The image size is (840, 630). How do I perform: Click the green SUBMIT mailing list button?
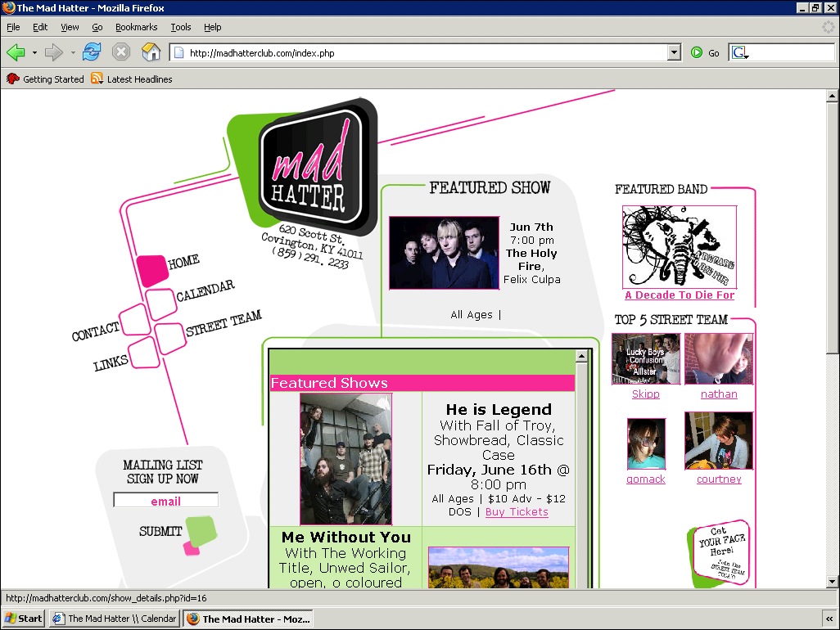[x=201, y=533]
